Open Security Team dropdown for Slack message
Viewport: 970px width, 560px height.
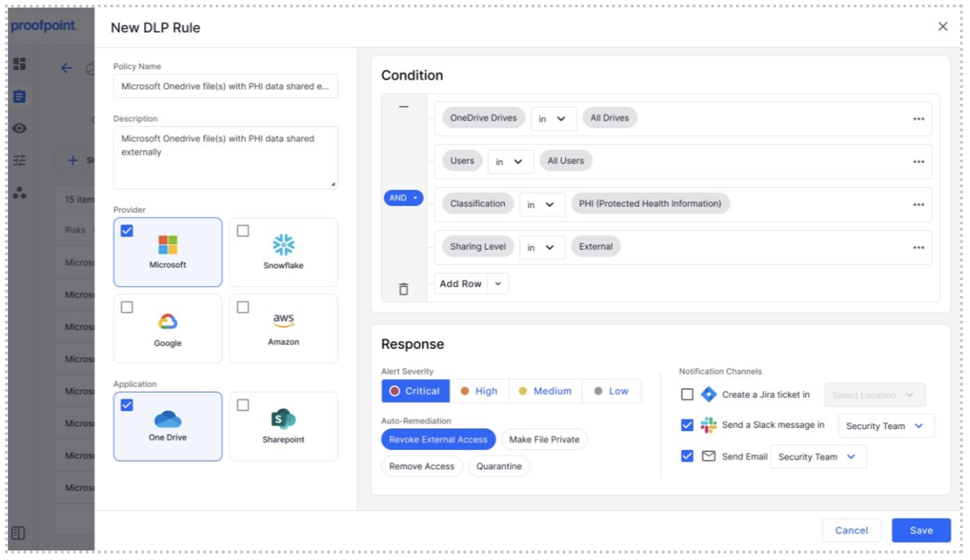[886, 426]
